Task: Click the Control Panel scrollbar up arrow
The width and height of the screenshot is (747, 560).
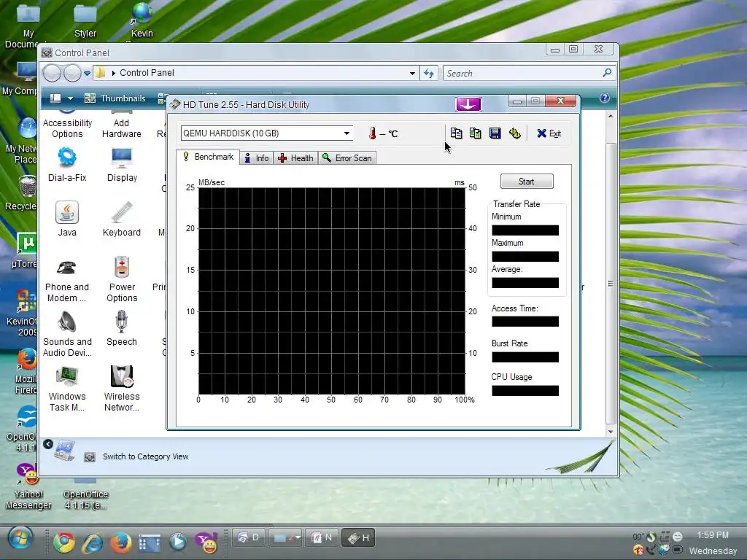Action: 611,116
